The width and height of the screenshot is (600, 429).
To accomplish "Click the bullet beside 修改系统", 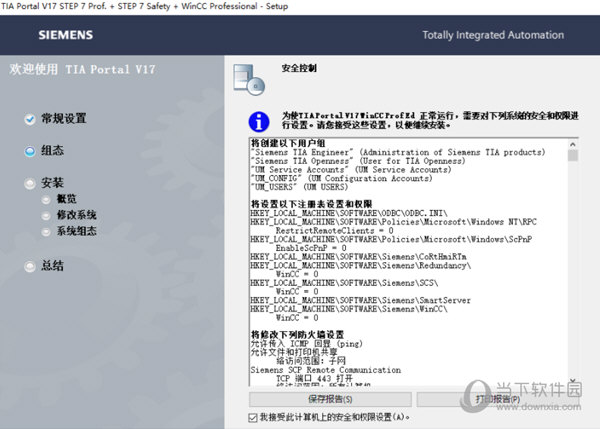I will 46,216.
